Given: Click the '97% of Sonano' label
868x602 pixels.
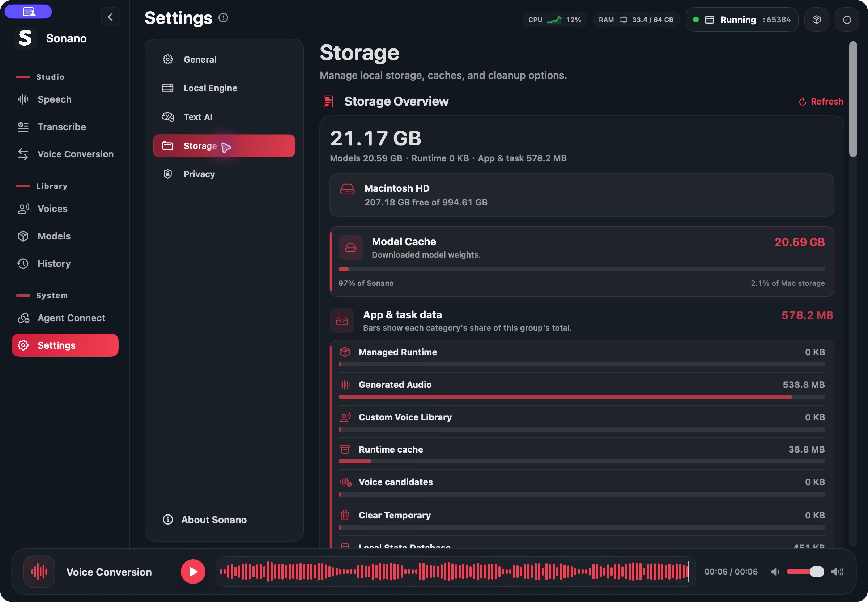Looking at the screenshot, I should pyautogui.click(x=366, y=283).
